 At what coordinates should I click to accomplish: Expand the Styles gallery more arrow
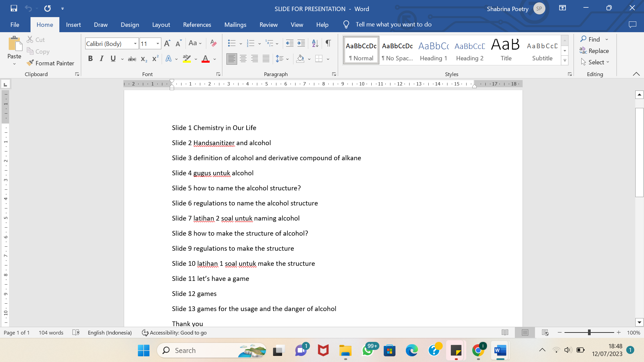565,61
